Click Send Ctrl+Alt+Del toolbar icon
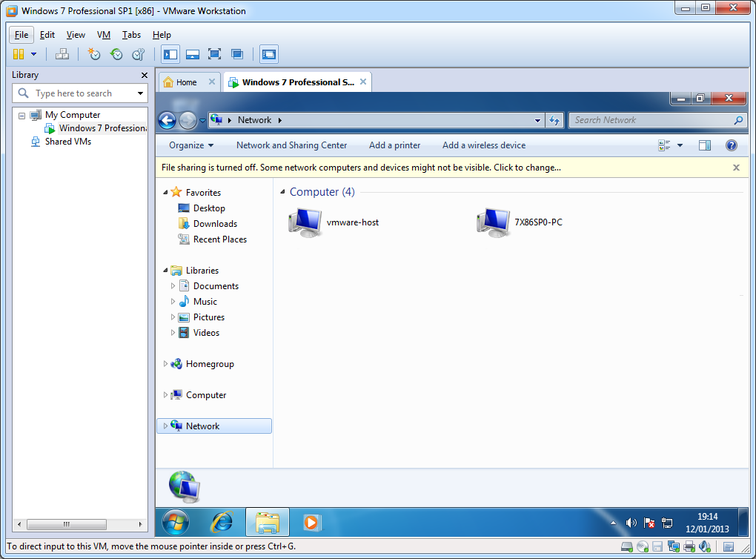756x559 pixels. point(62,54)
